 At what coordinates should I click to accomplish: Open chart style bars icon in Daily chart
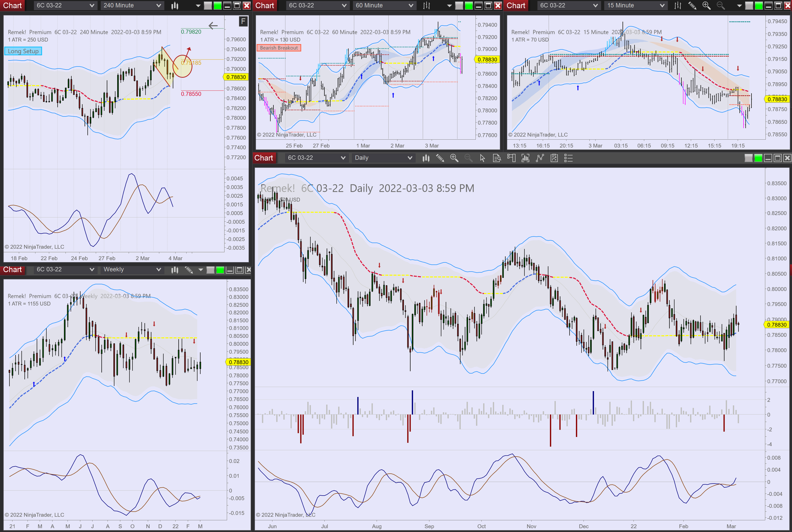tap(426, 158)
